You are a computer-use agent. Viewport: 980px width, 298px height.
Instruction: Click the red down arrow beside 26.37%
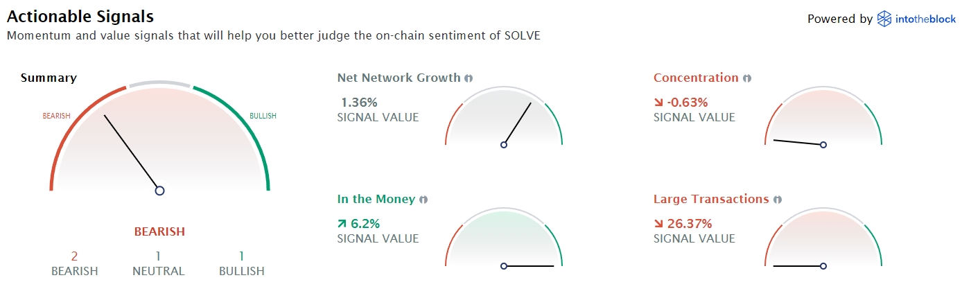[x=658, y=224]
